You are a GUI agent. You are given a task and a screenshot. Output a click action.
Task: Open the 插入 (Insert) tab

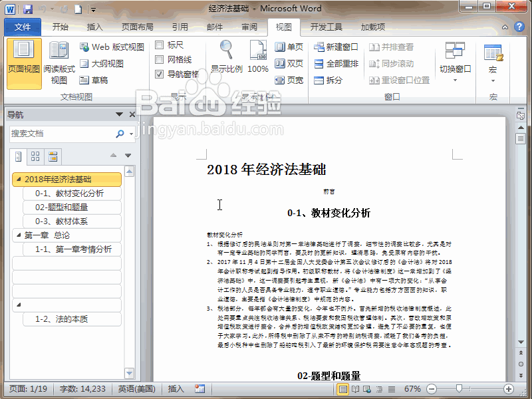click(94, 27)
